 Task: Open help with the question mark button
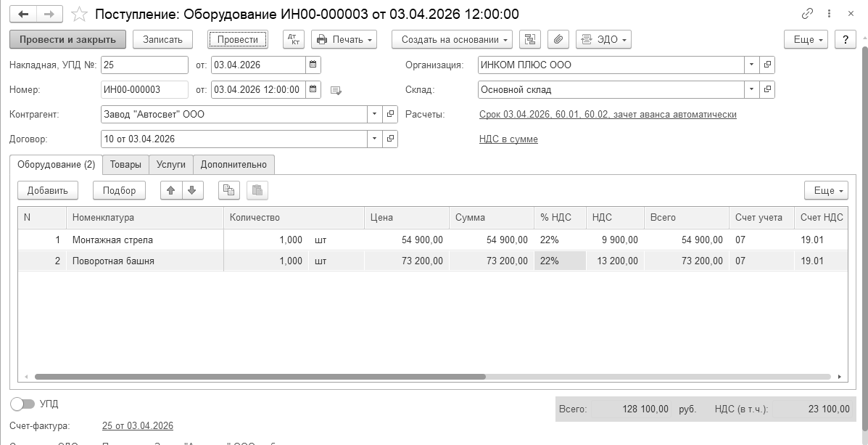point(846,39)
